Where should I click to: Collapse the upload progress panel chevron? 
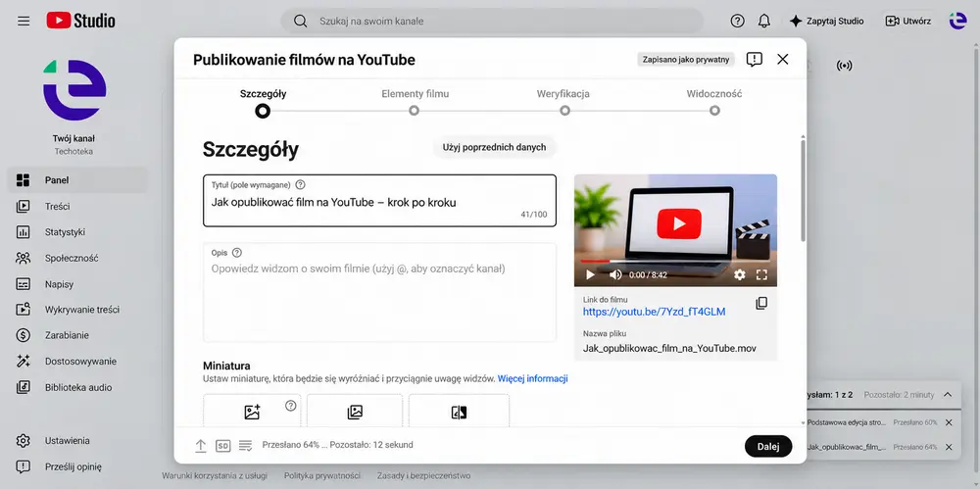click(x=948, y=395)
